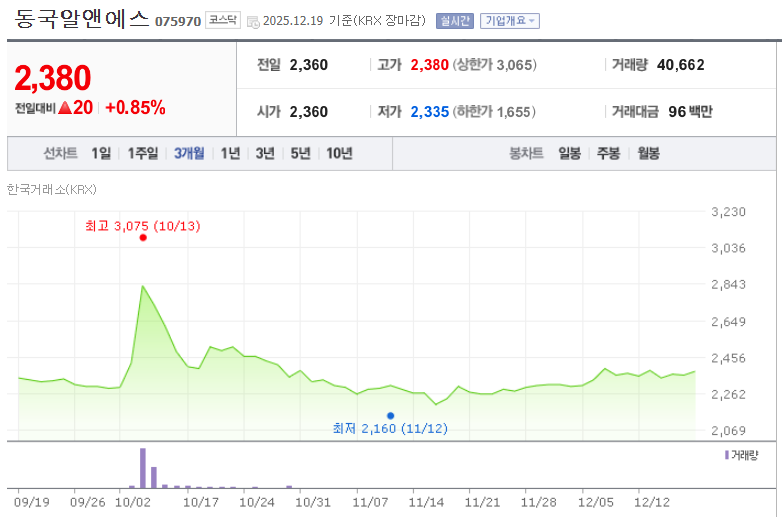This screenshot has height=517, width=782.
Task: Click the 거래량 legend marker icon
Action: [x=727, y=455]
